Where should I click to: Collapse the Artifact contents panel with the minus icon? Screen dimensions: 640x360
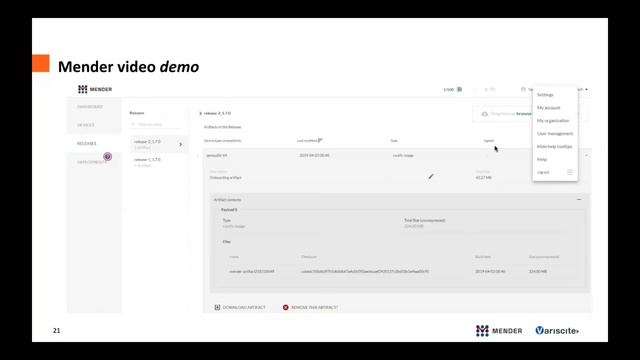(x=579, y=199)
